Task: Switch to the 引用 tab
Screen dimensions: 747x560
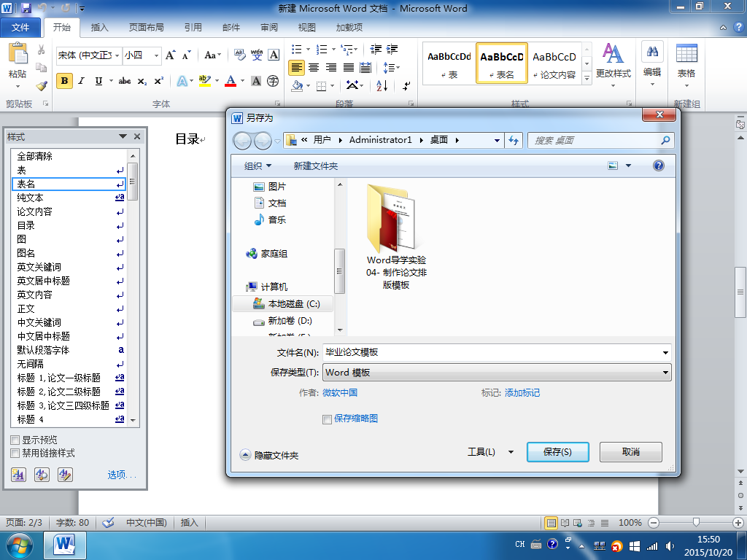Action: pos(193,28)
